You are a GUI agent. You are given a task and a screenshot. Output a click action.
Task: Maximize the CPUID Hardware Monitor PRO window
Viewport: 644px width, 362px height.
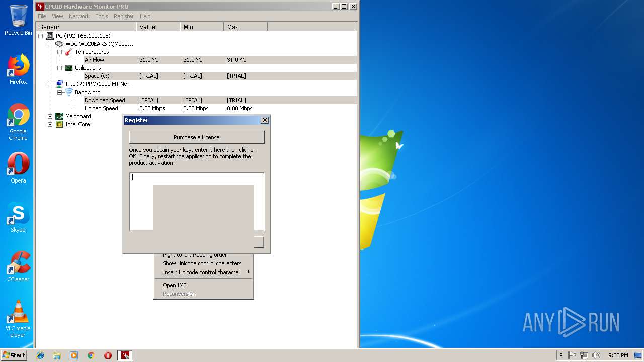[x=344, y=7]
